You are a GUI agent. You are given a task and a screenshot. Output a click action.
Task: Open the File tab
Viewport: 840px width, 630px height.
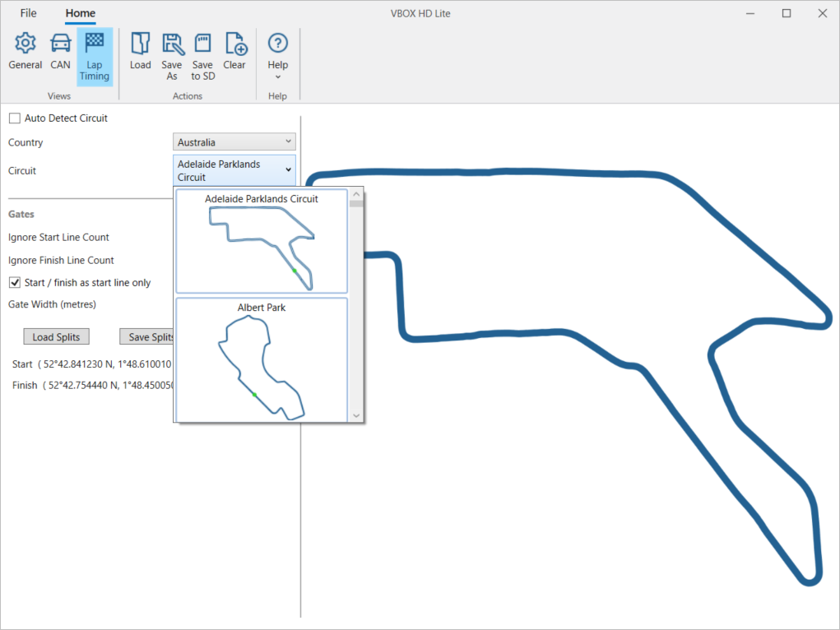(29, 13)
